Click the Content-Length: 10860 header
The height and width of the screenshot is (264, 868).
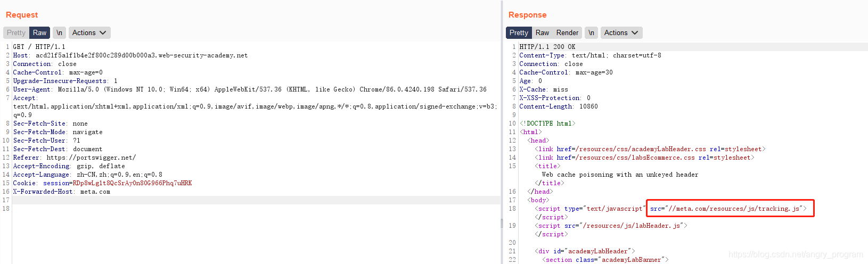[559, 106]
